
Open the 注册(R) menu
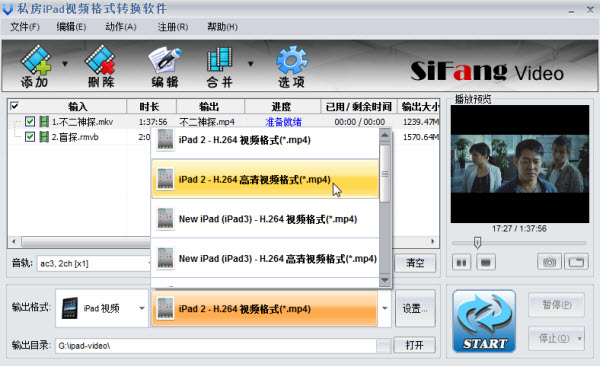[173, 27]
